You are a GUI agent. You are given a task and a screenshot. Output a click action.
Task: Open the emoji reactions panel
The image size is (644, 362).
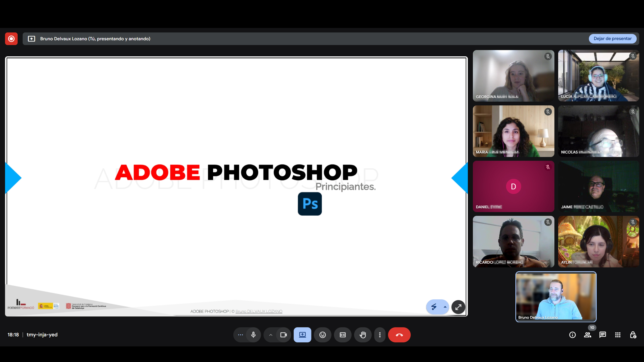pos(323,335)
